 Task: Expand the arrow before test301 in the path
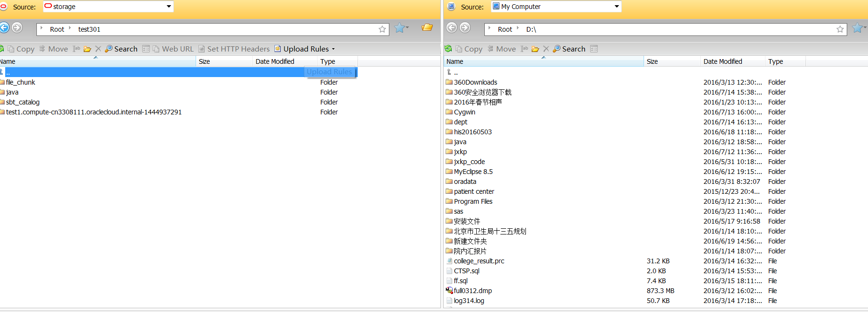click(x=70, y=29)
